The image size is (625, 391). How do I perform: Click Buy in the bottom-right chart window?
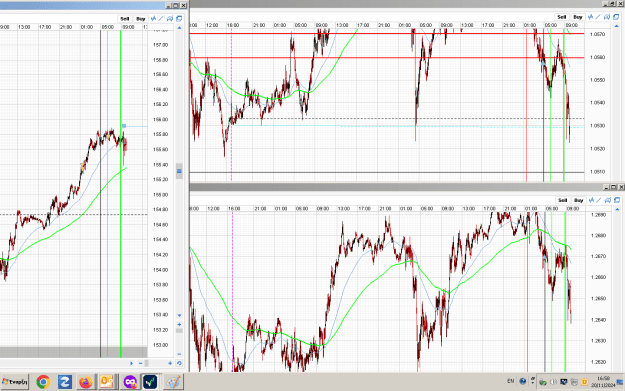(578, 200)
